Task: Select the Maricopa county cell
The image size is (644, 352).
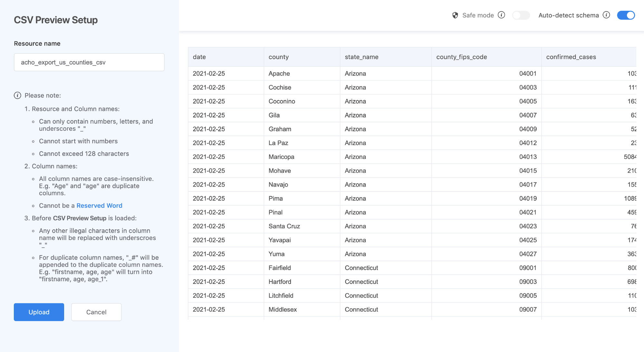Action: [x=281, y=157]
